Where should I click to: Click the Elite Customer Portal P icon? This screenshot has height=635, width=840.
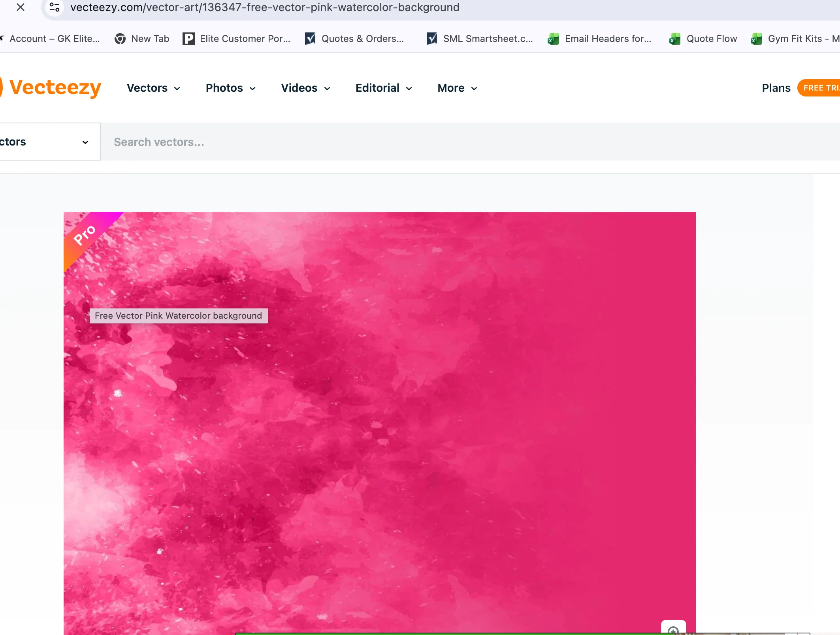(x=188, y=39)
